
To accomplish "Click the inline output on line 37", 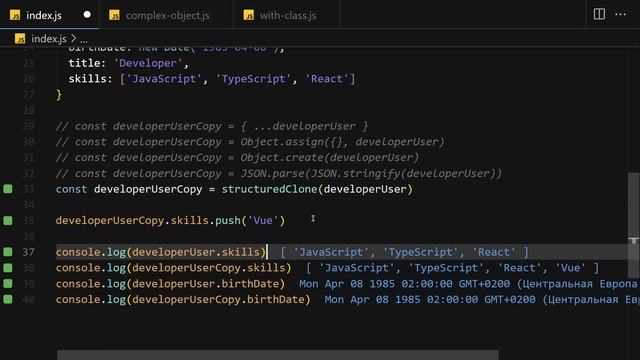I will click(x=404, y=252).
